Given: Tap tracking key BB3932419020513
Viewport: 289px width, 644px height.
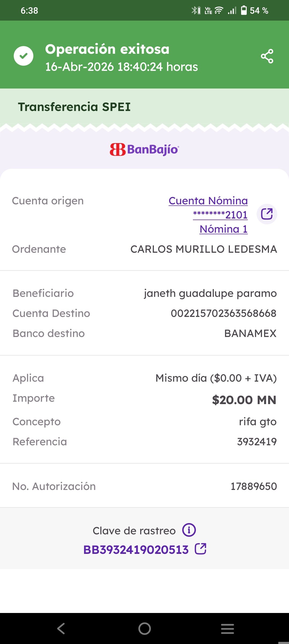Looking at the screenshot, I should click(x=136, y=550).
